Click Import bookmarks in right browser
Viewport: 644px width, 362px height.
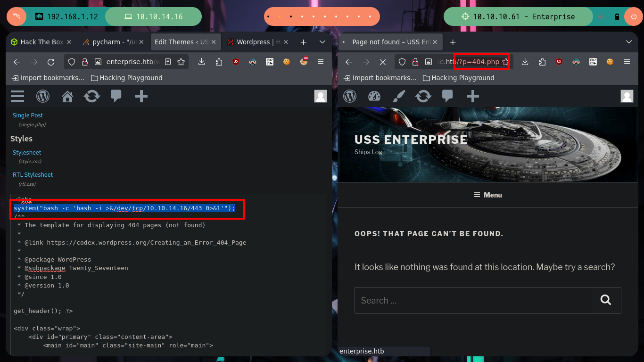click(380, 78)
